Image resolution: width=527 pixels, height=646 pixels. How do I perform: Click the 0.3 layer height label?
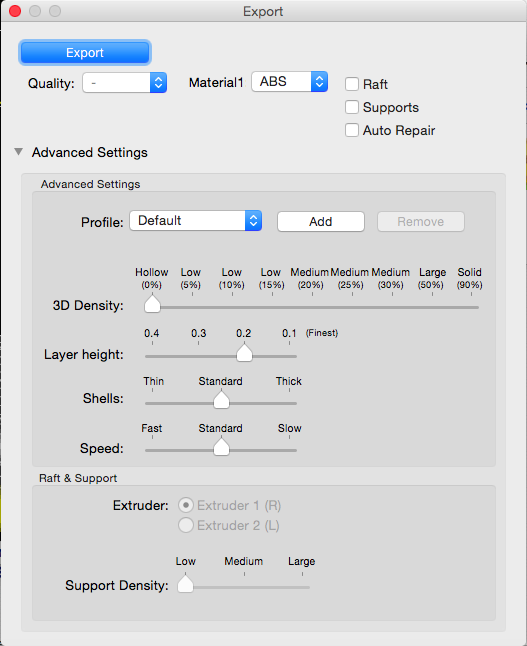pyautogui.click(x=199, y=333)
